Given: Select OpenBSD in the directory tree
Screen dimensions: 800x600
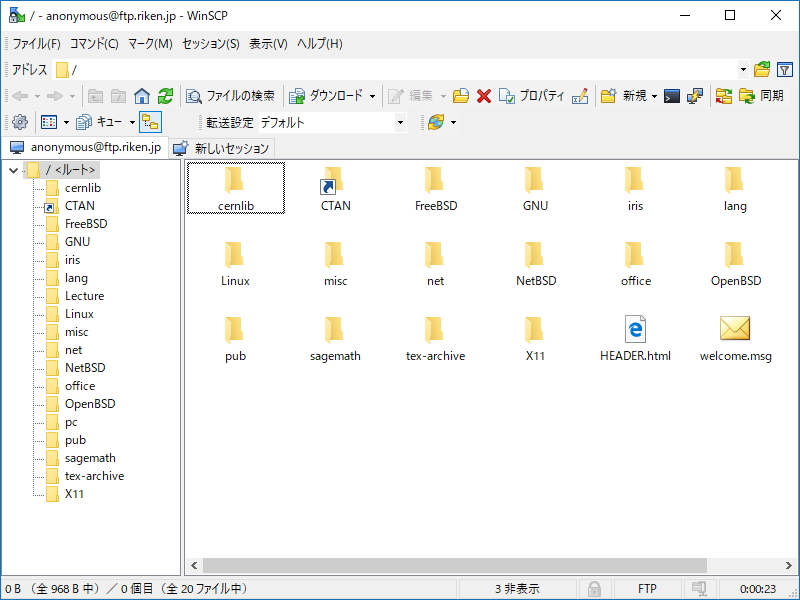Looking at the screenshot, I should pyautogui.click(x=90, y=404).
